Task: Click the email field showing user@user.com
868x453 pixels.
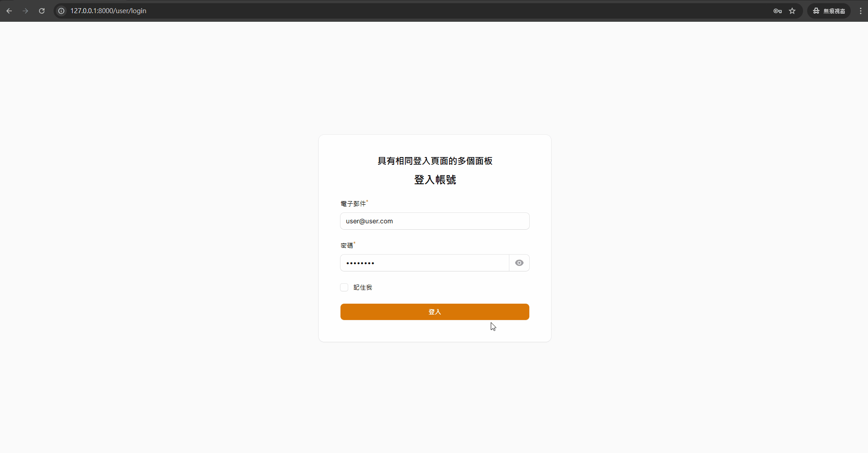Action: pyautogui.click(x=434, y=221)
